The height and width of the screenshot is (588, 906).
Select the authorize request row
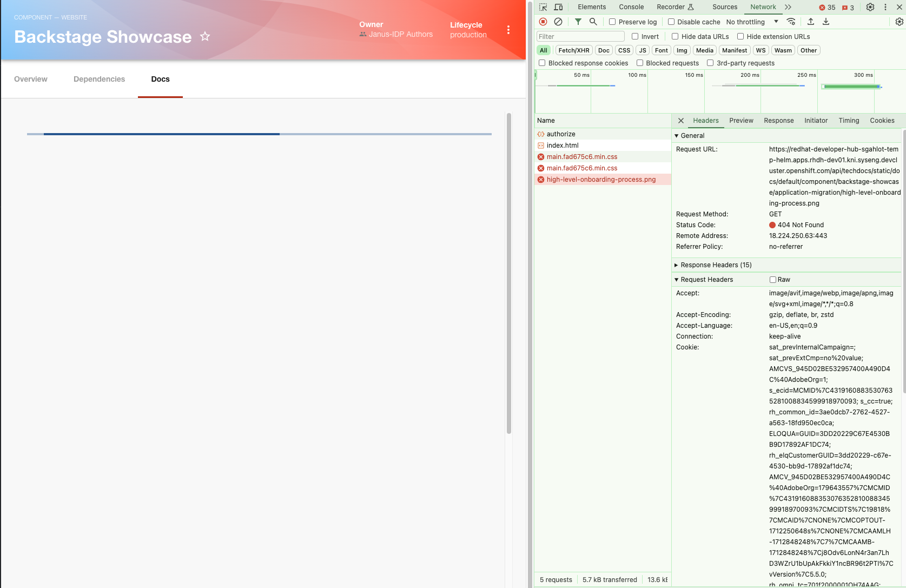coord(603,134)
